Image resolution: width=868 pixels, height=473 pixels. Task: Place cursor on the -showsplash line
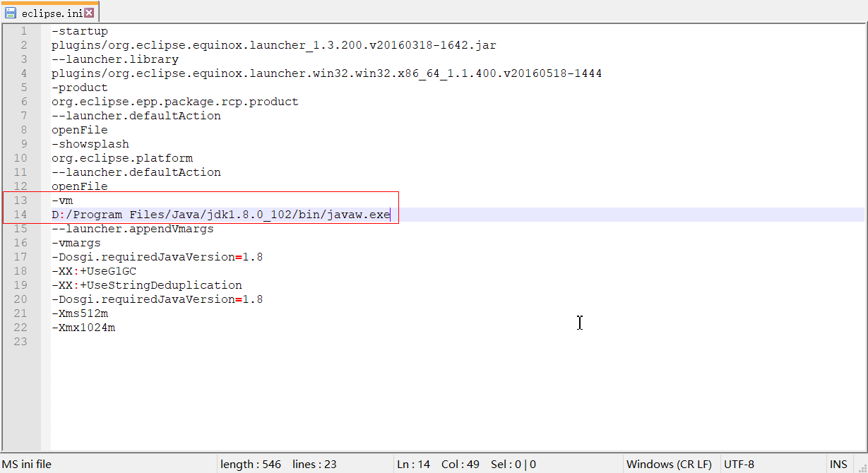coord(90,144)
